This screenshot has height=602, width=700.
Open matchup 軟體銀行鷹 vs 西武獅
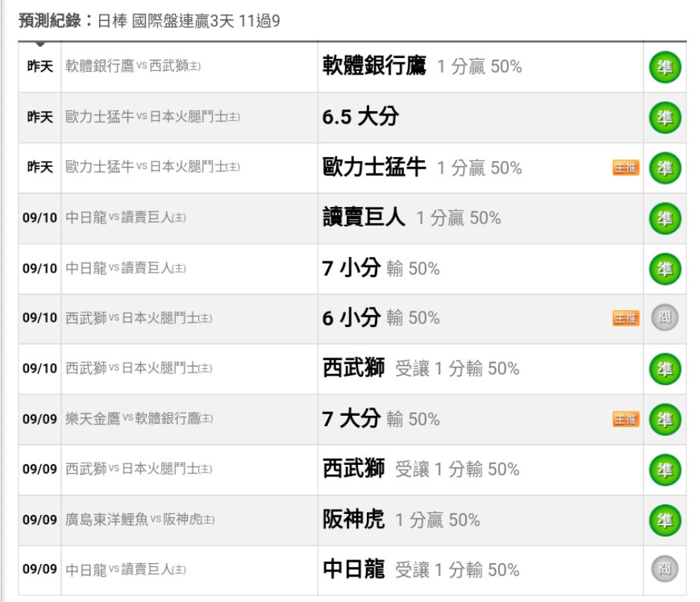pyautogui.click(x=133, y=66)
